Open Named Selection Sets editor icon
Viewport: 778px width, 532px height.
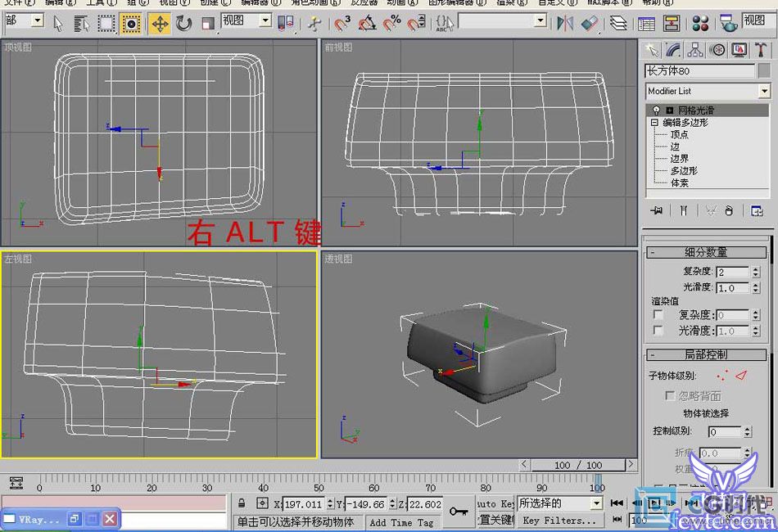point(445,23)
